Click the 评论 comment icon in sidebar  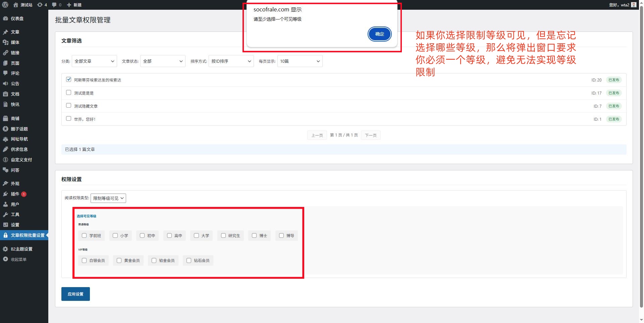(x=5, y=73)
